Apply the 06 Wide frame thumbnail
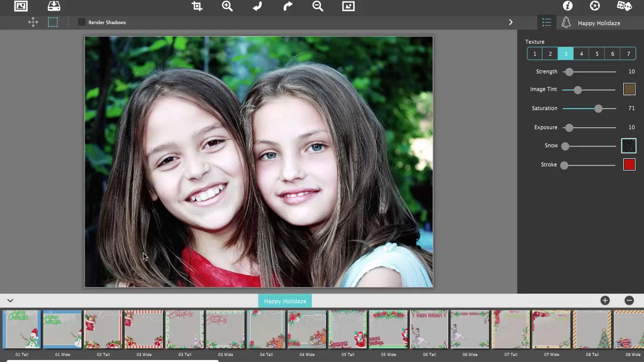 click(x=470, y=330)
